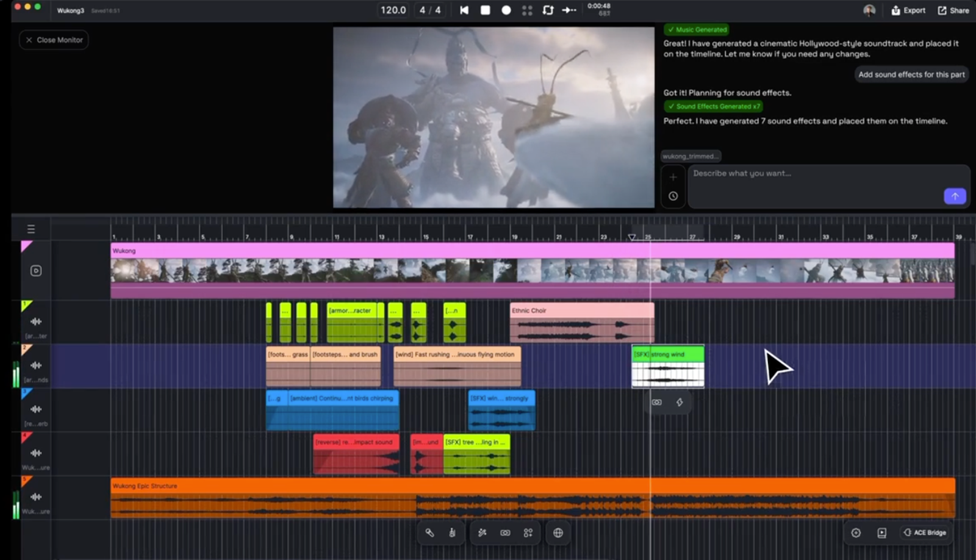Click the loop icon under strong wind clip

[657, 402]
